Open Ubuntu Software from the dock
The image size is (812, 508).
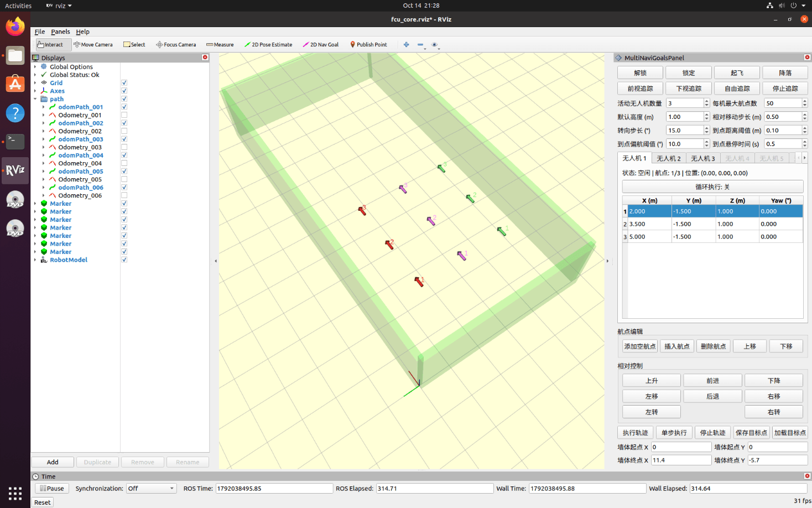point(15,84)
